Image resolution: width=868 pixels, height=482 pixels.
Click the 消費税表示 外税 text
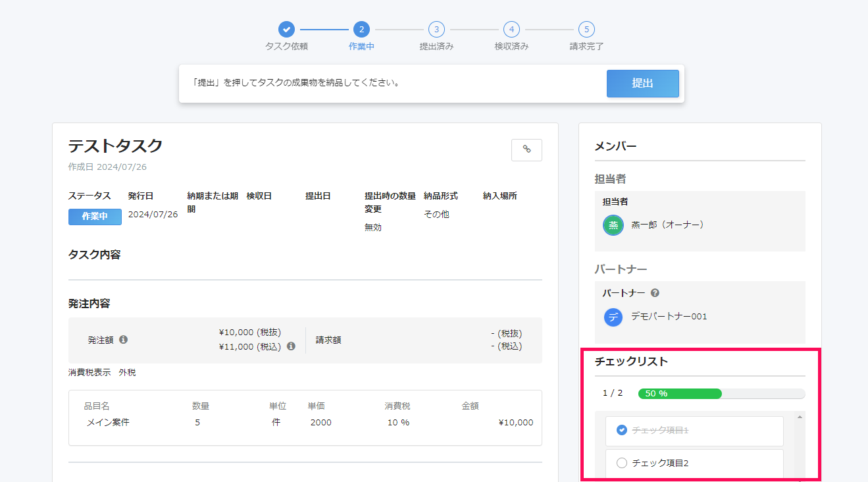(102, 373)
